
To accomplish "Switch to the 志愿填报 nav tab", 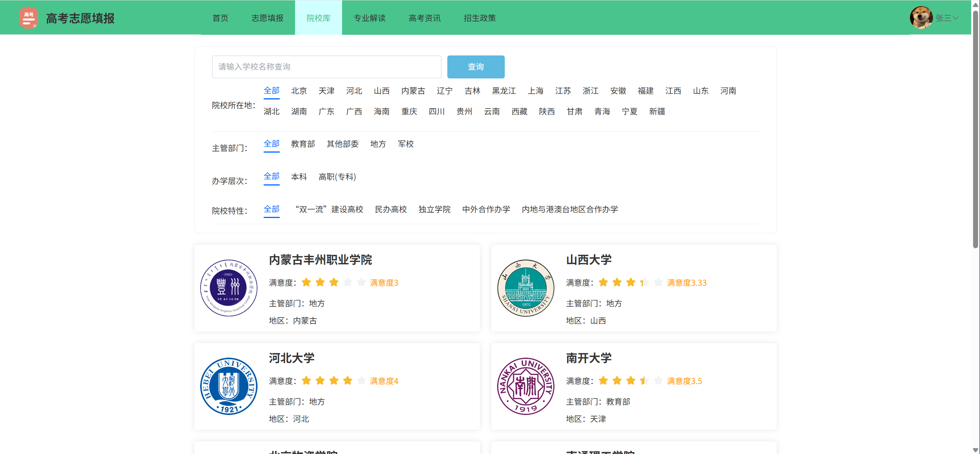I will (x=267, y=18).
